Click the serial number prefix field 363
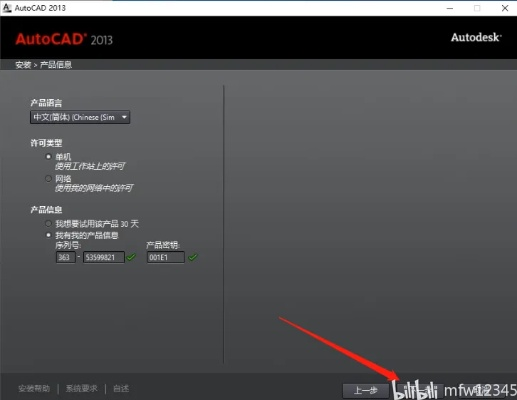 click(x=65, y=257)
